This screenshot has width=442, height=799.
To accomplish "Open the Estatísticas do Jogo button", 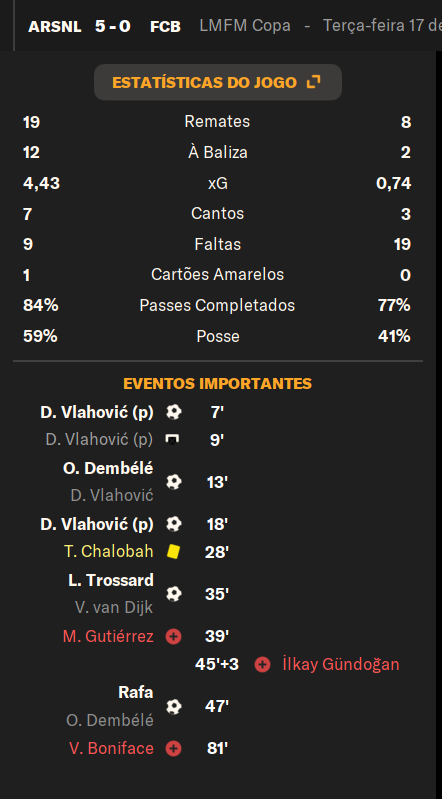I will tap(218, 82).
